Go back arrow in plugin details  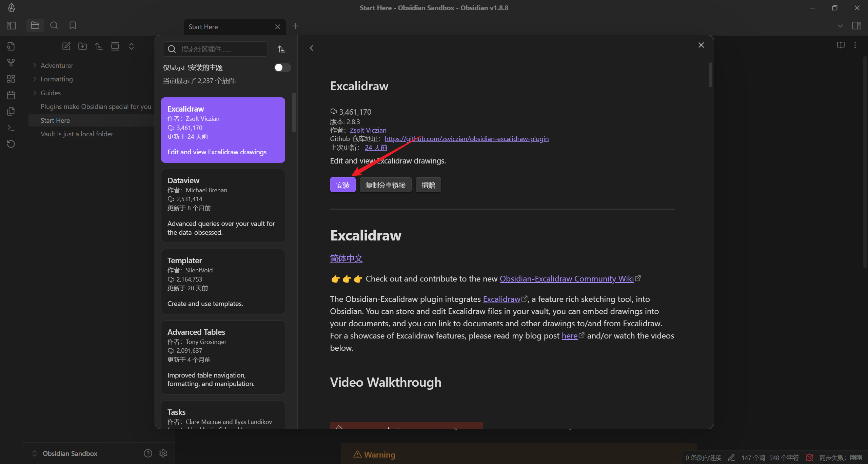[311, 48]
